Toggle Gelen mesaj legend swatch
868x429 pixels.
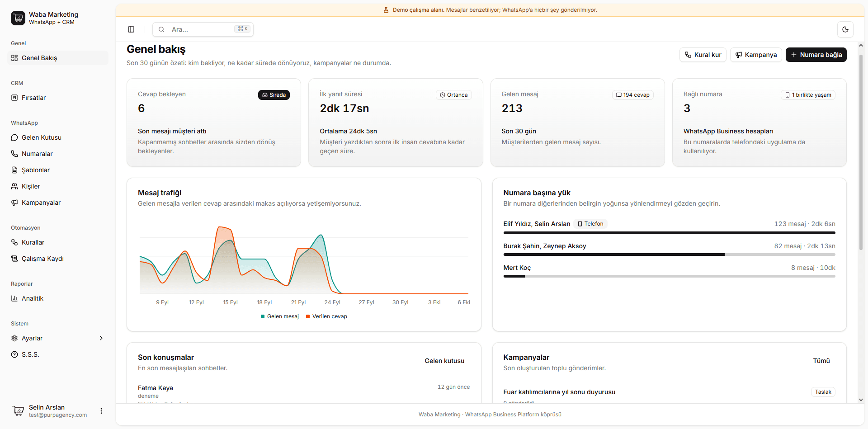click(263, 316)
